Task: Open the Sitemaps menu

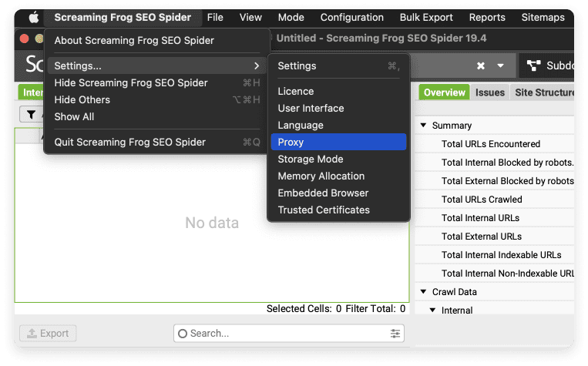Action: point(543,17)
